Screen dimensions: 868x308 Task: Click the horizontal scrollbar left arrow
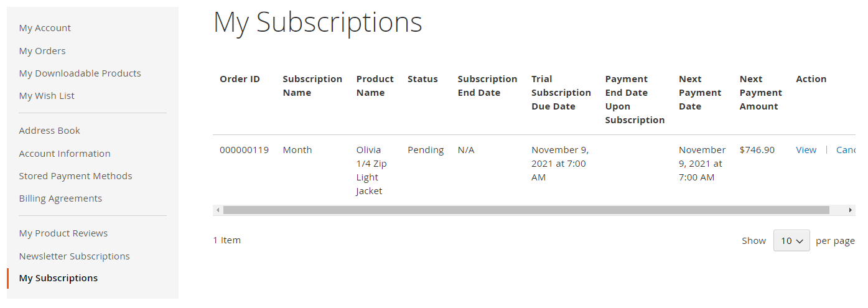218,210
